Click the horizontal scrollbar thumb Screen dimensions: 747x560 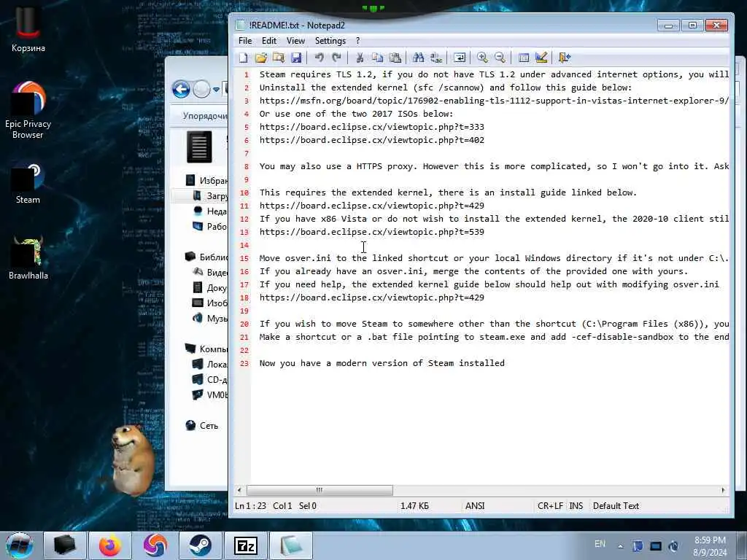click(x=320, y=490)
